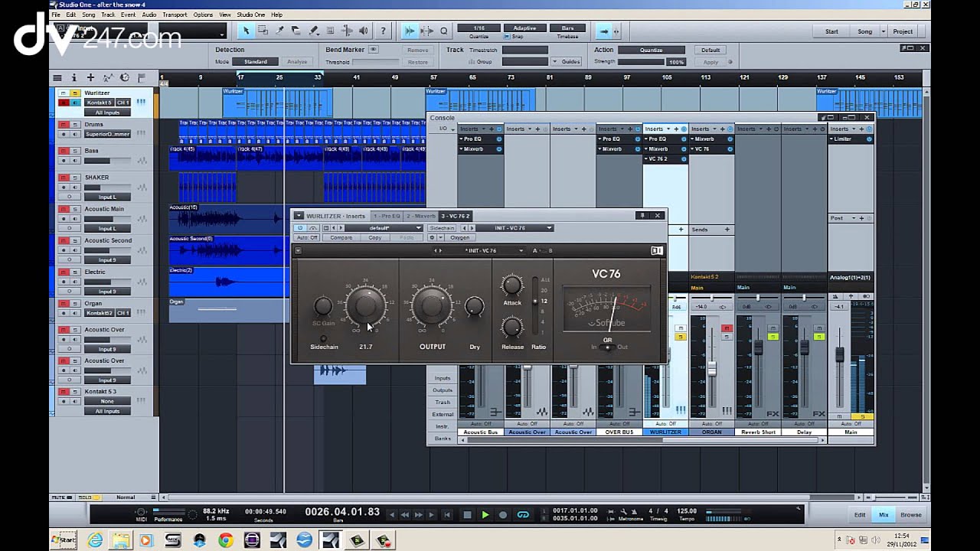Screen dimensions: 980x551
Task: Open the Browse panel button
Action: pyautogui.click(x=911, y=515)
